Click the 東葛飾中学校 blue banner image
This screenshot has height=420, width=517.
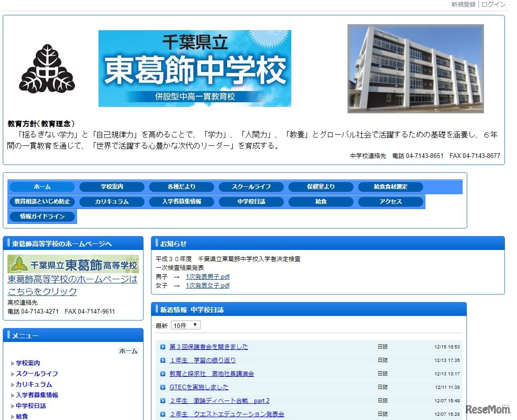coord(195,69)
